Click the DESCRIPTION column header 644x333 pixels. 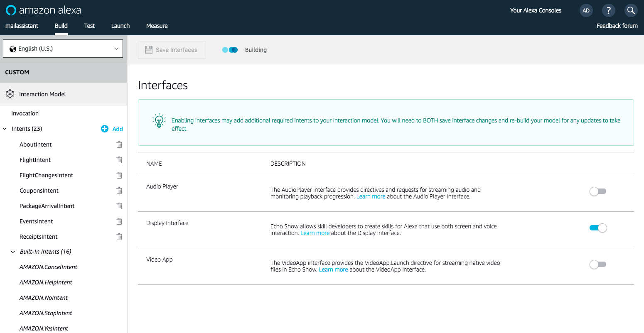288,164
